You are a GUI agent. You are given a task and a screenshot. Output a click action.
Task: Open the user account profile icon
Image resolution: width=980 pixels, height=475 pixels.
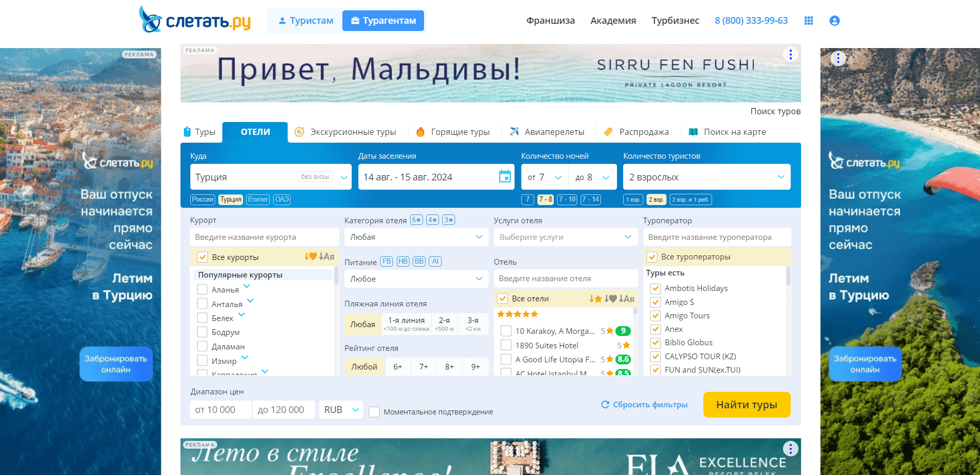(834, 21)
